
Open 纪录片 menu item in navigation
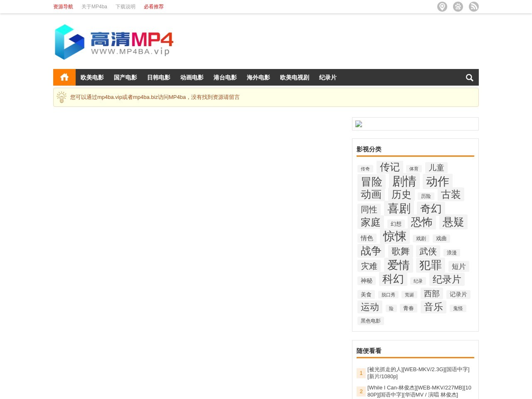(x=328, y=77)
